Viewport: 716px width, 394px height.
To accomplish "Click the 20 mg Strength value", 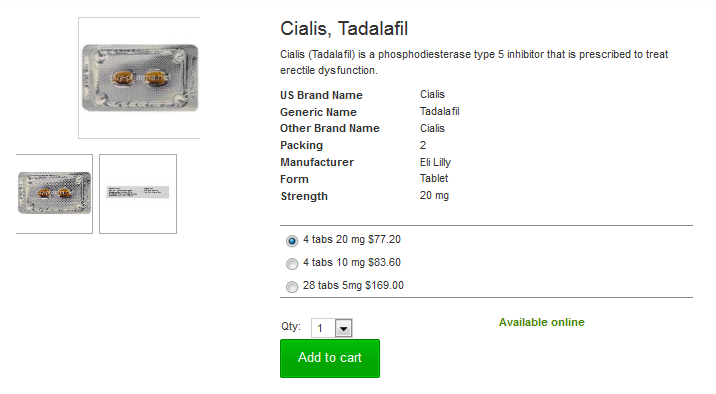I will coord(434,195).
